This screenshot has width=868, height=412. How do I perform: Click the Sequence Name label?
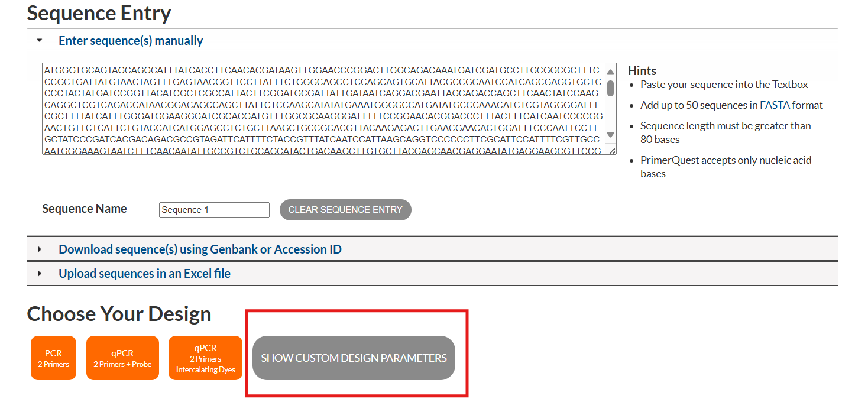point(85,209)
